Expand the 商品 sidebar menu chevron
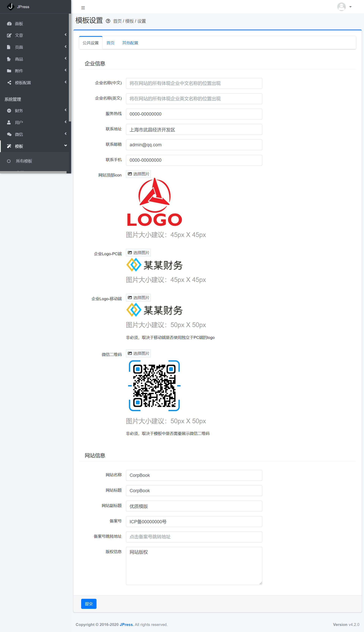The height and width of the screenshot is (632, 364). [x=65, y=58]
